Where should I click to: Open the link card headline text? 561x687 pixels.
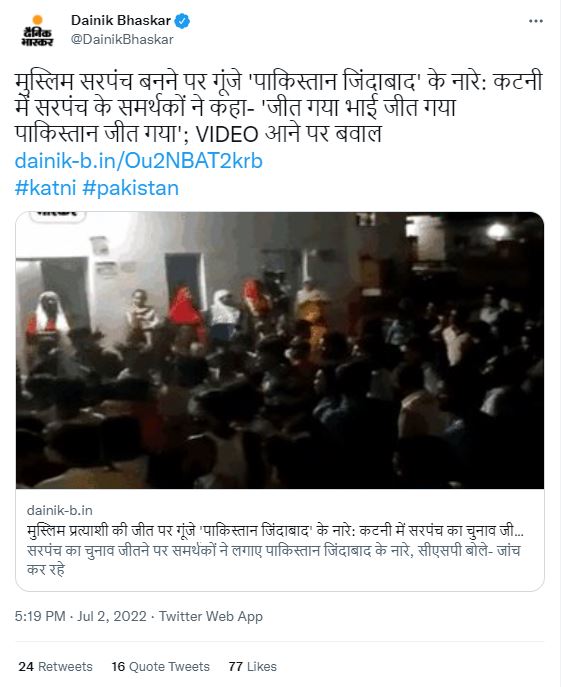(x=275, y=531)
